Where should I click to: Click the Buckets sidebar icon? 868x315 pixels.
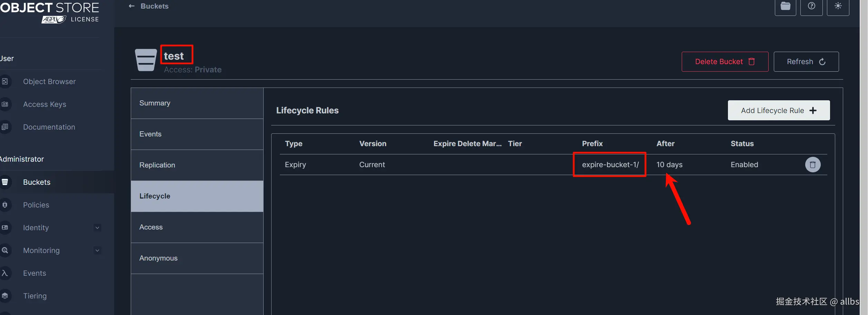pyautogui.click(x=5, y=182)
